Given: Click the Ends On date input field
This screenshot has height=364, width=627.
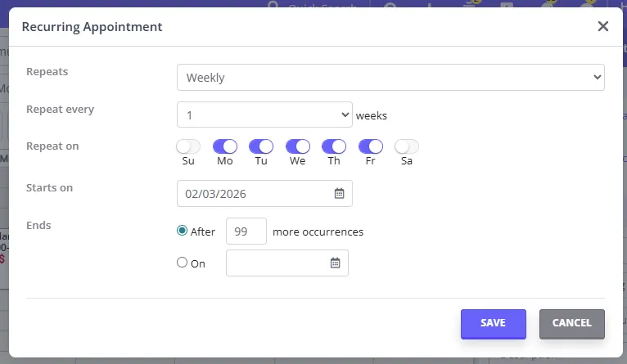Looking at the screenshot, I should (286, 263).
